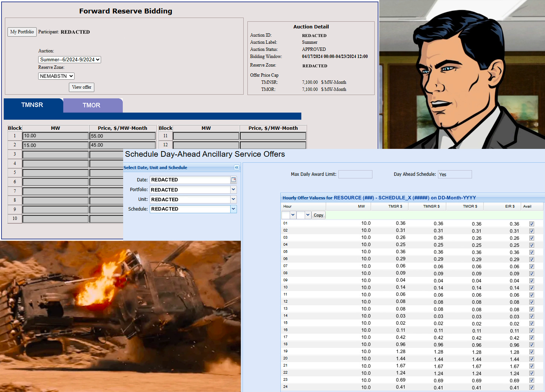
Task: Click MW value 10.0 for hour 07
Action: pos(366,266)
